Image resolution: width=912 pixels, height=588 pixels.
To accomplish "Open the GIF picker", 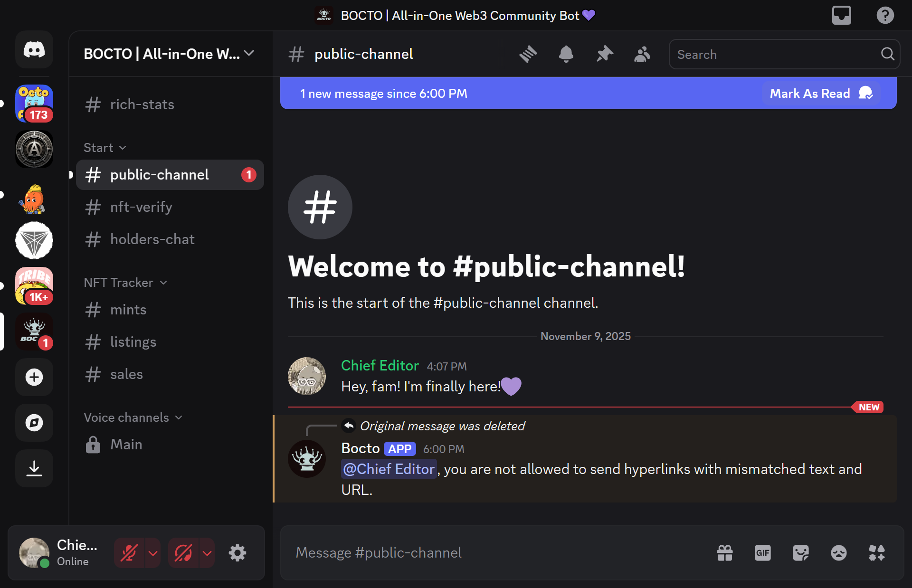I will (762, 553).
